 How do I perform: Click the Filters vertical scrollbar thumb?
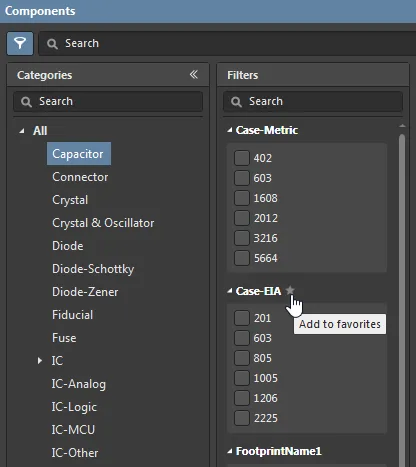click(x=402, y=300)
